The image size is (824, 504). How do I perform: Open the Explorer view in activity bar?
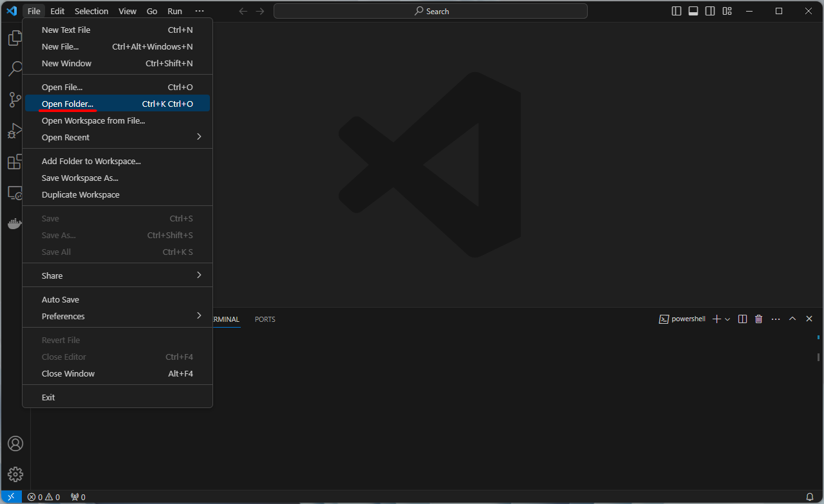coord(15,38)
